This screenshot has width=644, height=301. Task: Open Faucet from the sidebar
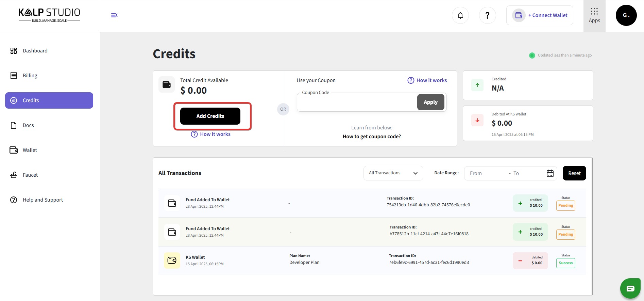pos(30,175)
